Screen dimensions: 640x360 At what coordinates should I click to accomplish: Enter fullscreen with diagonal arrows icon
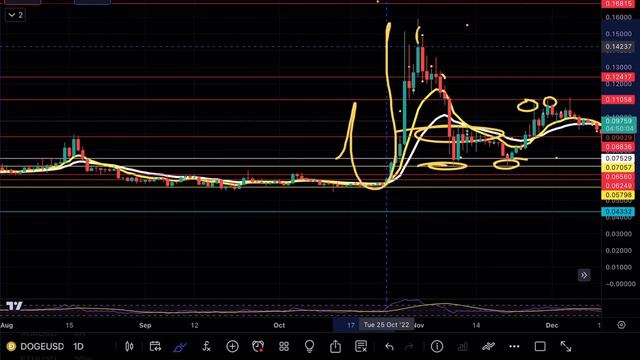[x=566, y=347]
